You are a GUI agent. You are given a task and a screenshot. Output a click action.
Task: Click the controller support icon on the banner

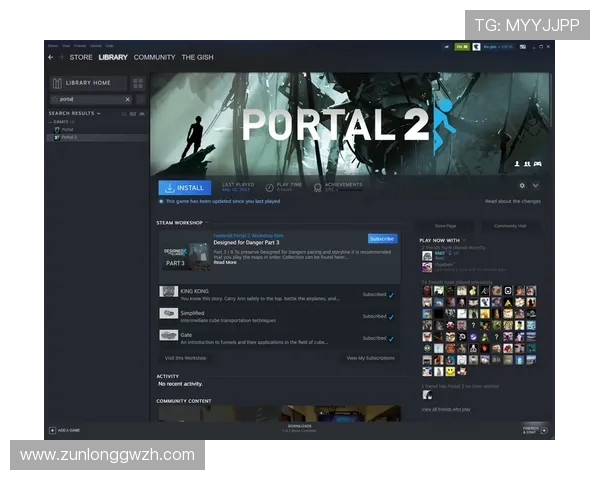tap(538, 164)
